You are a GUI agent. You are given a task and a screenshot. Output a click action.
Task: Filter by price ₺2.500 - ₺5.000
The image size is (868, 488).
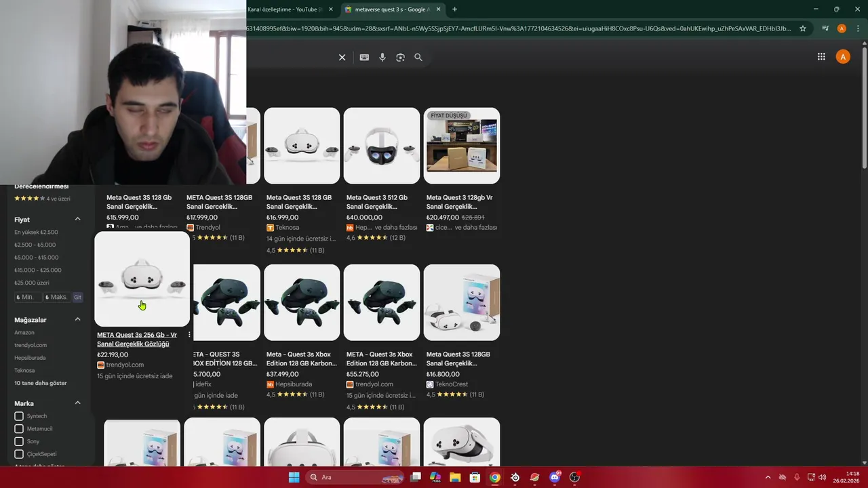pos(35,245)
